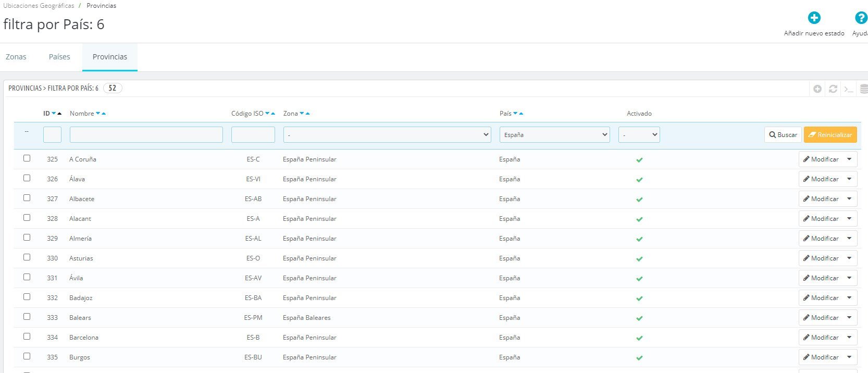Switch to the Países tab

(59, 57)
